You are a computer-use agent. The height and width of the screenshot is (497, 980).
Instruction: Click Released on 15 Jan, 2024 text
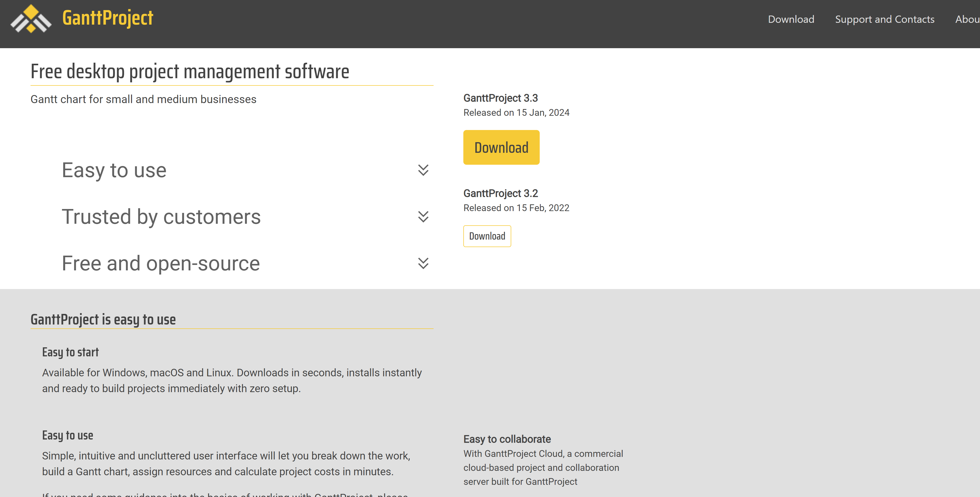516,113
